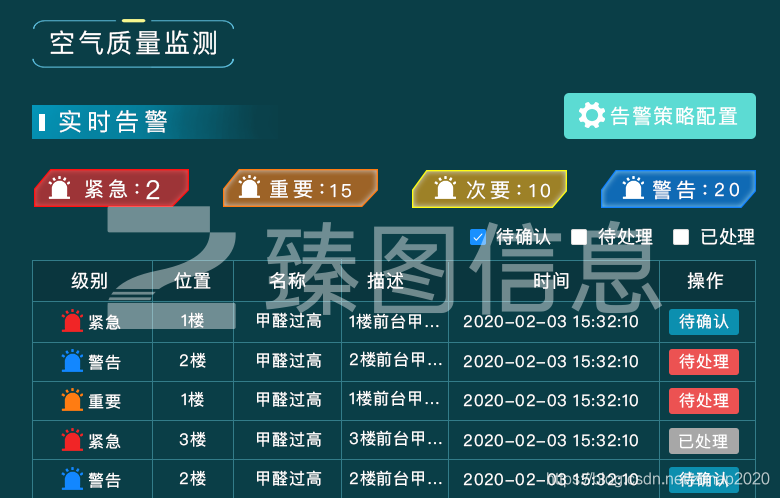This screenshot has height=498, width=780.
Task: Click the 操作 column header
Action: (705, 281)
